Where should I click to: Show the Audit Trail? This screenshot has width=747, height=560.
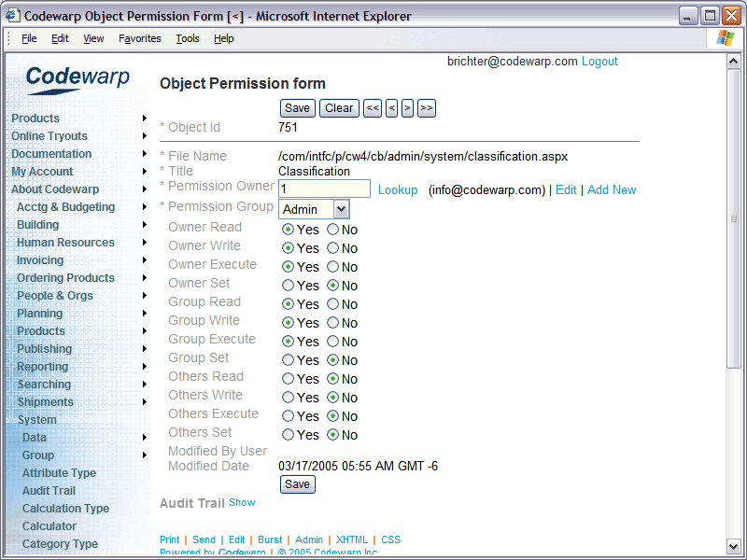(x=242, y=502)
